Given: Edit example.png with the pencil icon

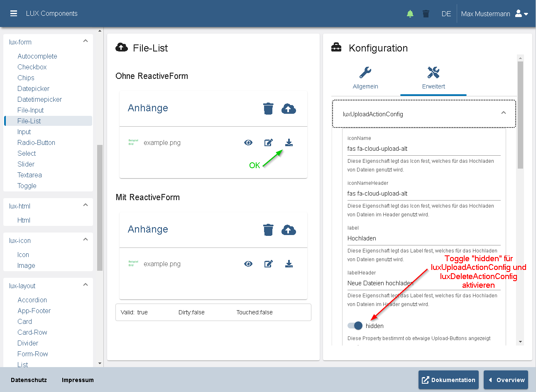Looking at the screenshot, I should (x=269, y=142).
